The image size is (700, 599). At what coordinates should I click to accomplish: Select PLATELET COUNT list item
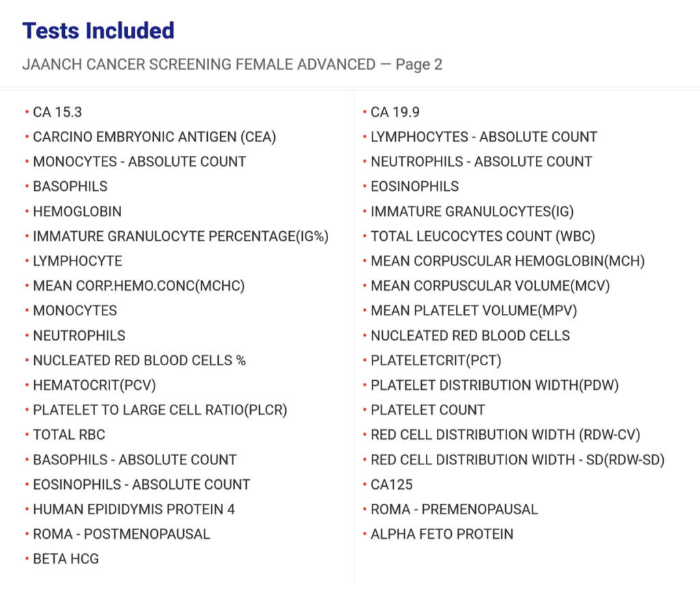428,410
